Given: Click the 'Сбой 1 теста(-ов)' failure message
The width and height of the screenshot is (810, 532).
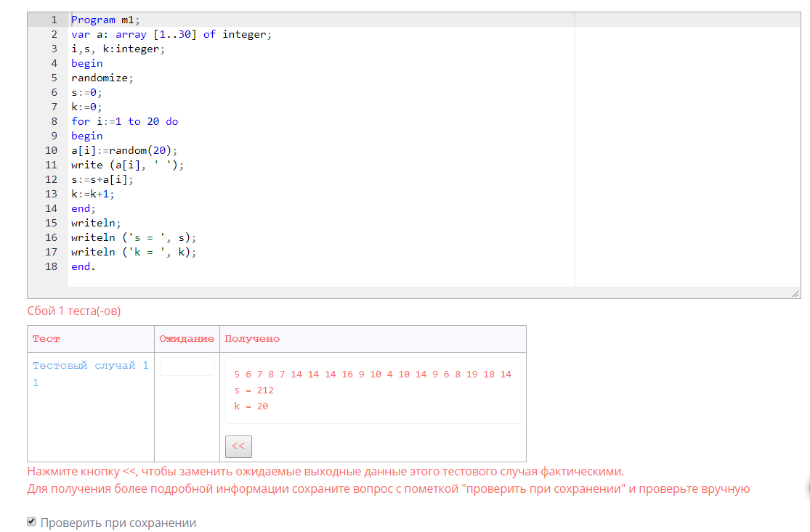Looking at the screenshot, I should click(74, 311).
